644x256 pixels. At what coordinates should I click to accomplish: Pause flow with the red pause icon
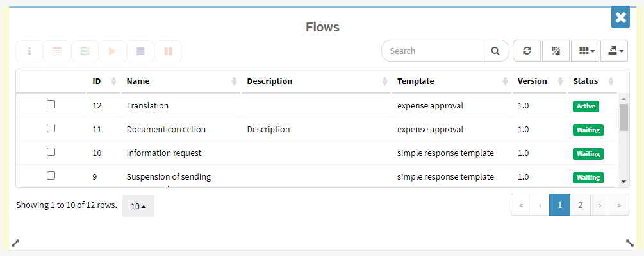(x=169, y=51)
